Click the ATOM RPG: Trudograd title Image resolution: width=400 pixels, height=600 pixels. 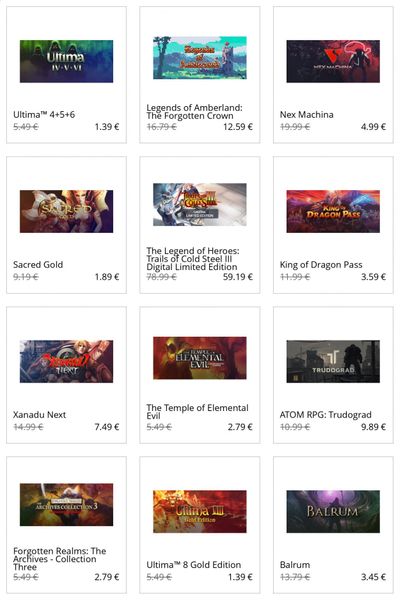[x=325, y=414]
